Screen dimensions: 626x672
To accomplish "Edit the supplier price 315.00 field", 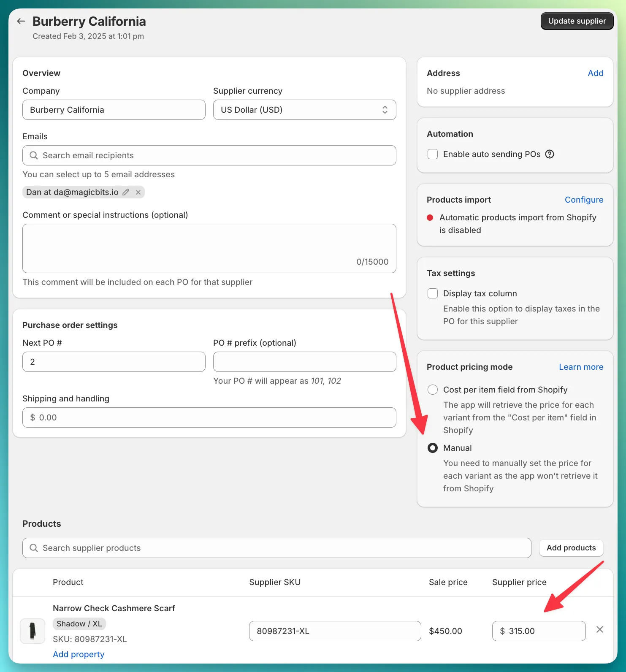I will click(x=539, y=631).
